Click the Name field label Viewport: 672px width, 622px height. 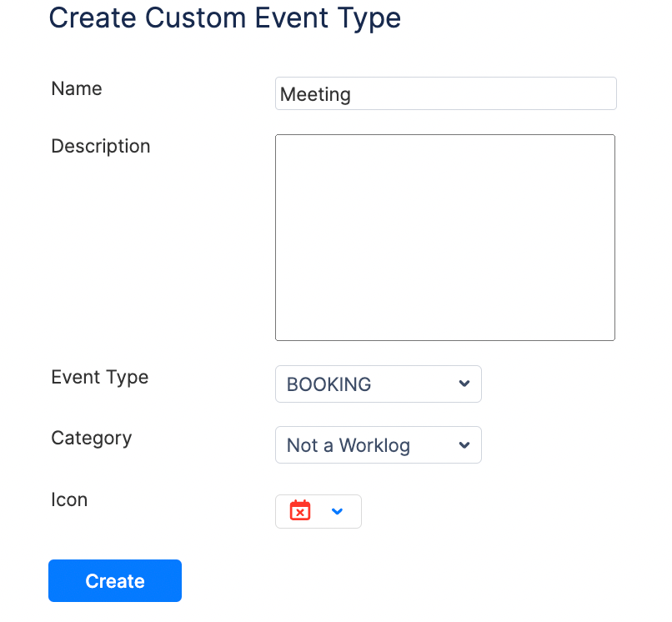tap(77, 88)
